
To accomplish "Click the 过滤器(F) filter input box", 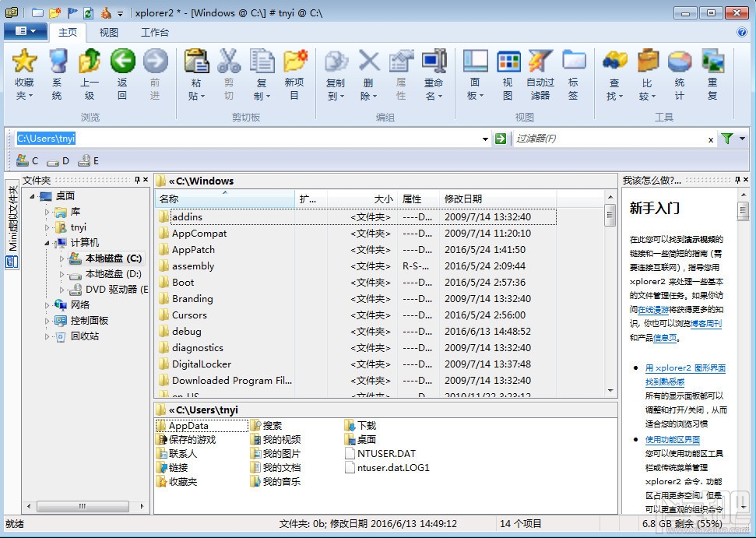I will pos(609,139).
